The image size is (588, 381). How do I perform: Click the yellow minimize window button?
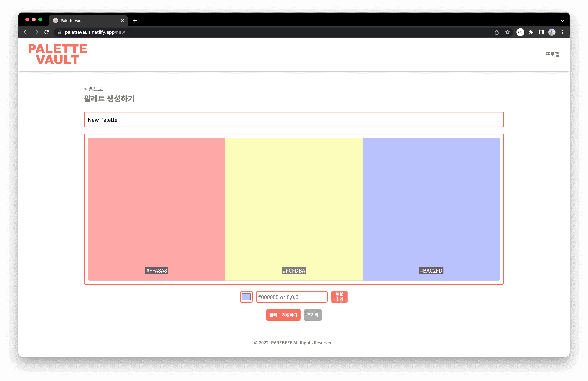click(x=34, y=20)
